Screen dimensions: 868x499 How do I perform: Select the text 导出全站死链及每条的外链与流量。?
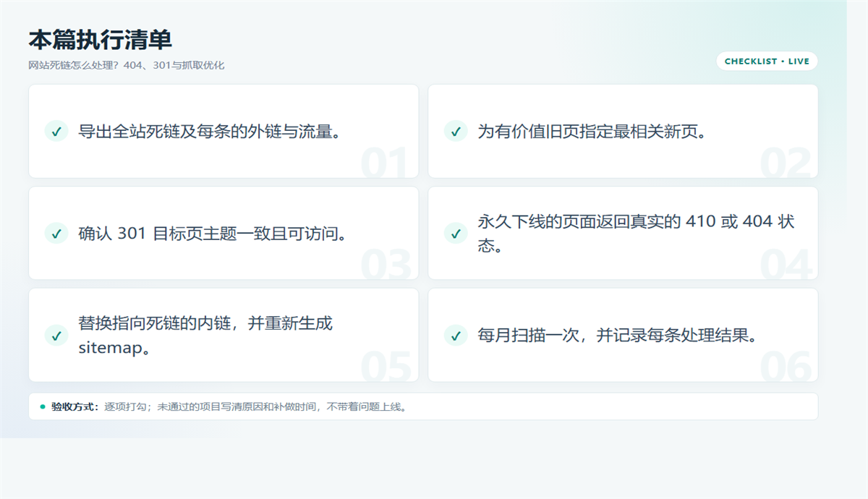coord(209,132)
